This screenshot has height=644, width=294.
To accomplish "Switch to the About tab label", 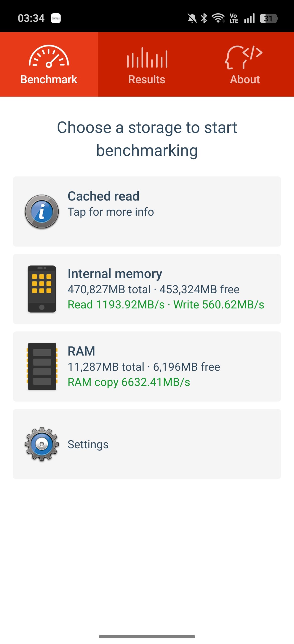I will tap(245, 79).
